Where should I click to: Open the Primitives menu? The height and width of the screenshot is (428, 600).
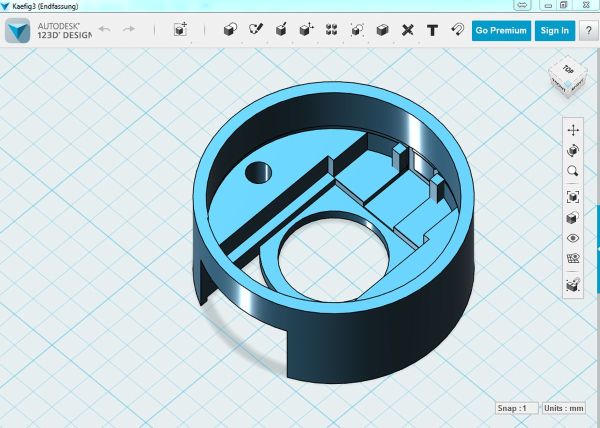tap(230, 29)
